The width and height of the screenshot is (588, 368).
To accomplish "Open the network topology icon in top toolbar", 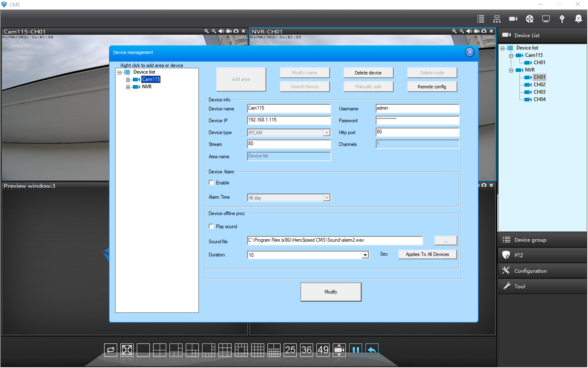I will [x=497, y=19].
